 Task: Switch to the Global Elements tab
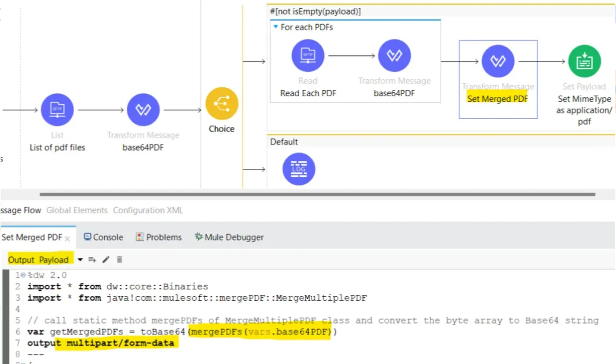77,210
